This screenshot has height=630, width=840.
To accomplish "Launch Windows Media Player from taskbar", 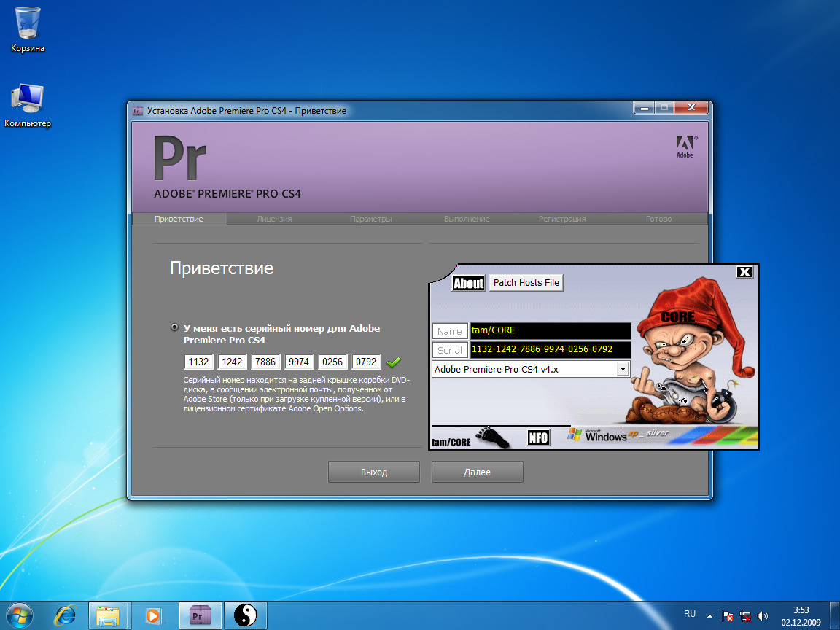I will tap(153, 615).
